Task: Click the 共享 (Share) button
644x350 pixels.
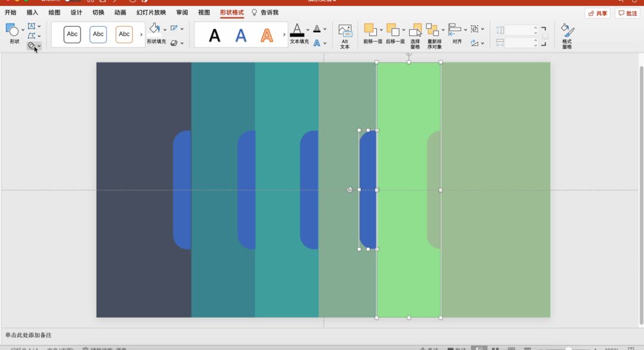Action: coord(598,13)
